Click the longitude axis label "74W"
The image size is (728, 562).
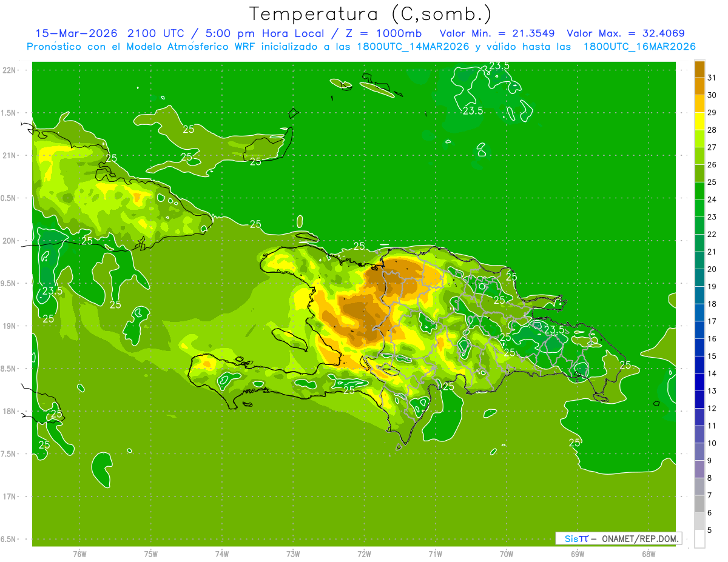click(x=222, y=554)
